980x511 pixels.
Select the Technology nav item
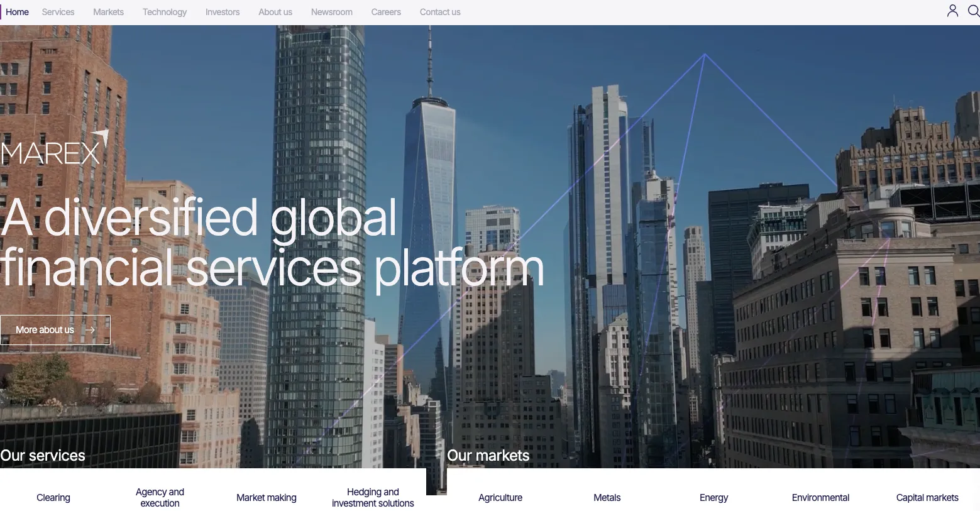(165, 12)
